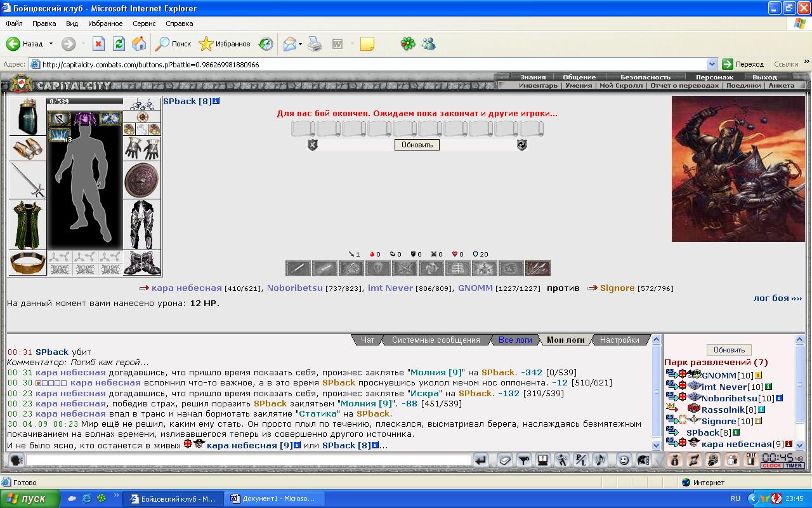Viewport: 812px width, 508px height.
Task: Click the sword weapon slot
Action: click(x=27, y=180)
